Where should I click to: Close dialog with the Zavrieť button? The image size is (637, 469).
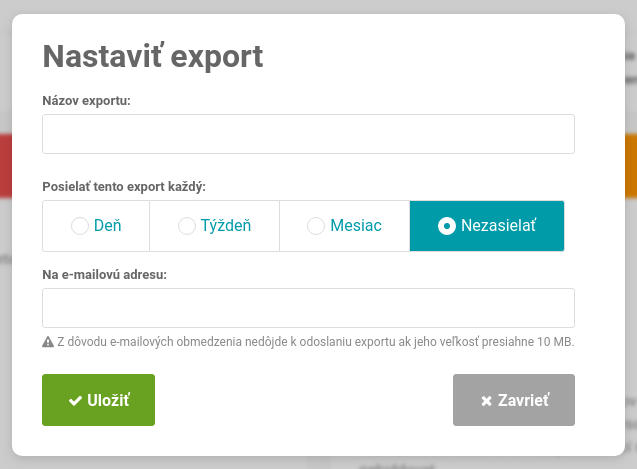point(514,400)
